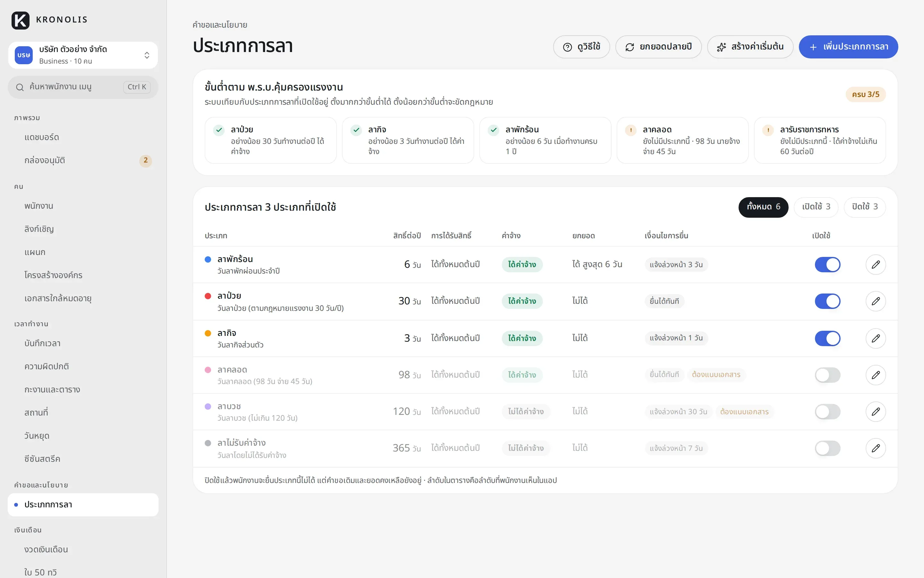
Task: Click the check icon on ลากิจ minimum card
Action: click(356, 130)
